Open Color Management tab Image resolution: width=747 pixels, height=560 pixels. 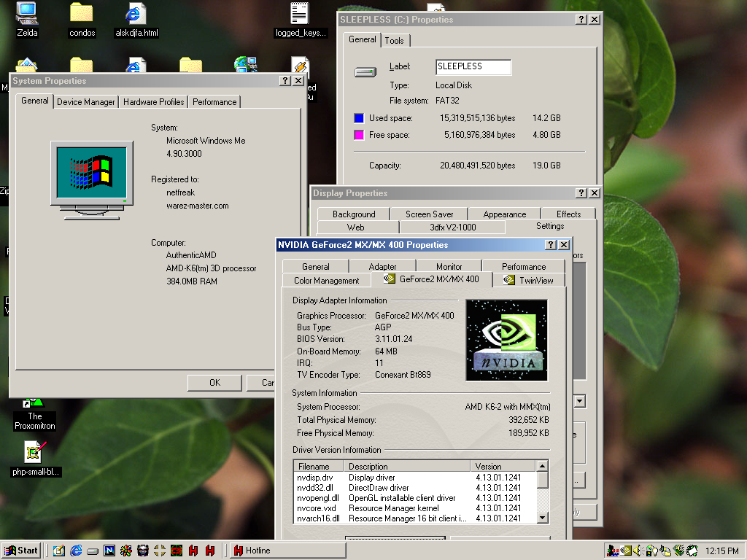click(326, 281)
